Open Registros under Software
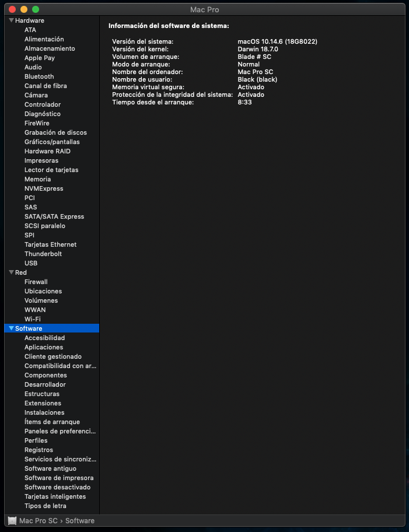Viewport: 409px width, 532px height. 39,450
